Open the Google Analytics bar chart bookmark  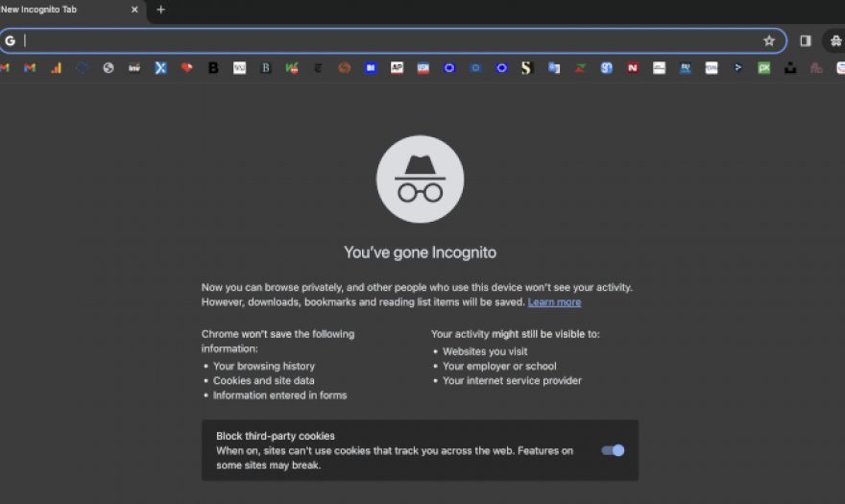(56, 68)
